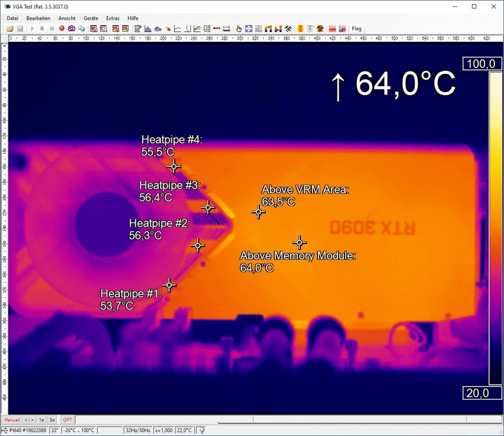This screenshot has width=504, height=436.
Task: Show the histogram bar chart icon
Action: coord(148,29)
